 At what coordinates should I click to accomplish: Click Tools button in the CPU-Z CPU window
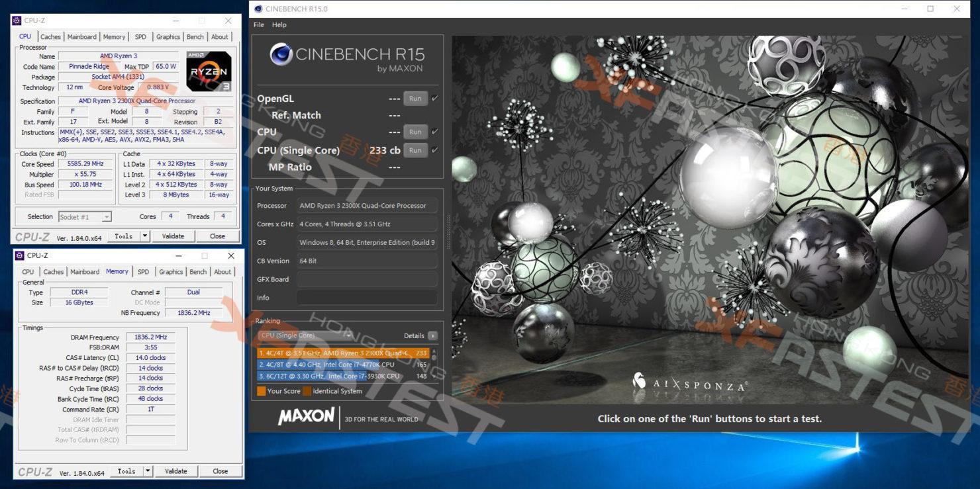click(124, 236)
